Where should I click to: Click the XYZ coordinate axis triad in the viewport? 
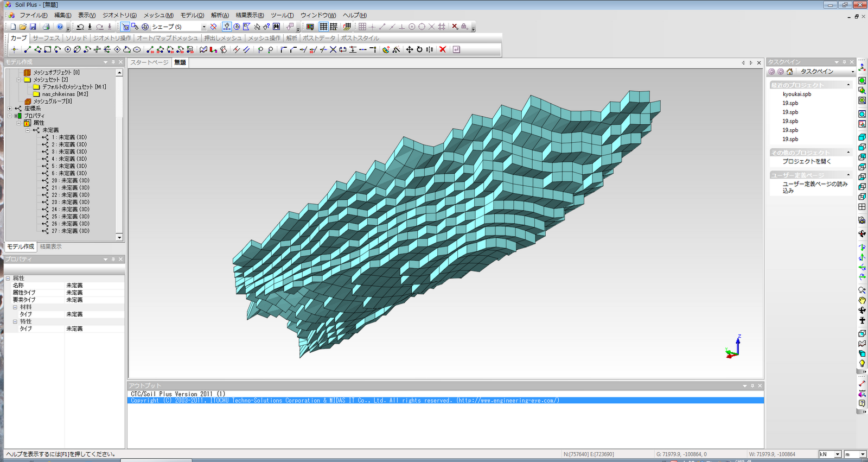(733, 347)
